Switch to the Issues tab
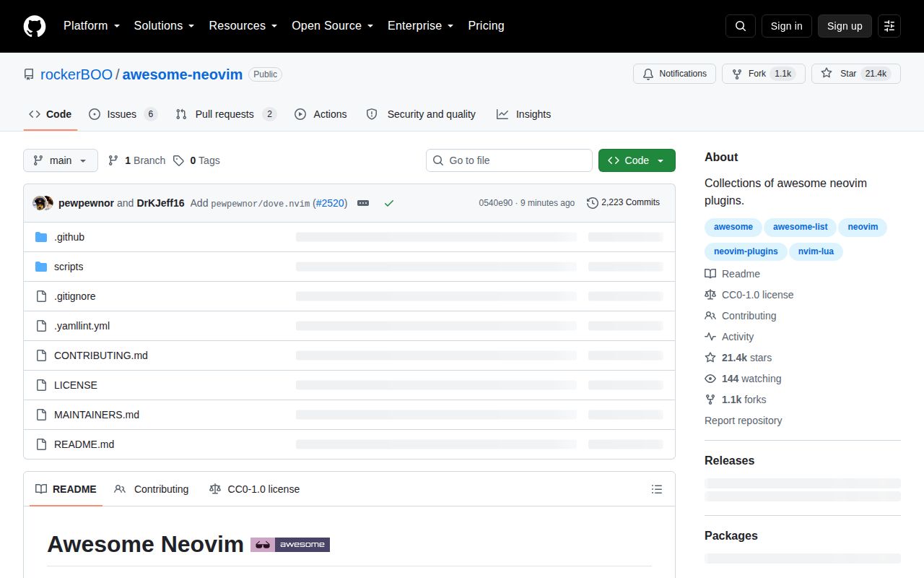This screenshot has width=924, height=578. (123, 114)
